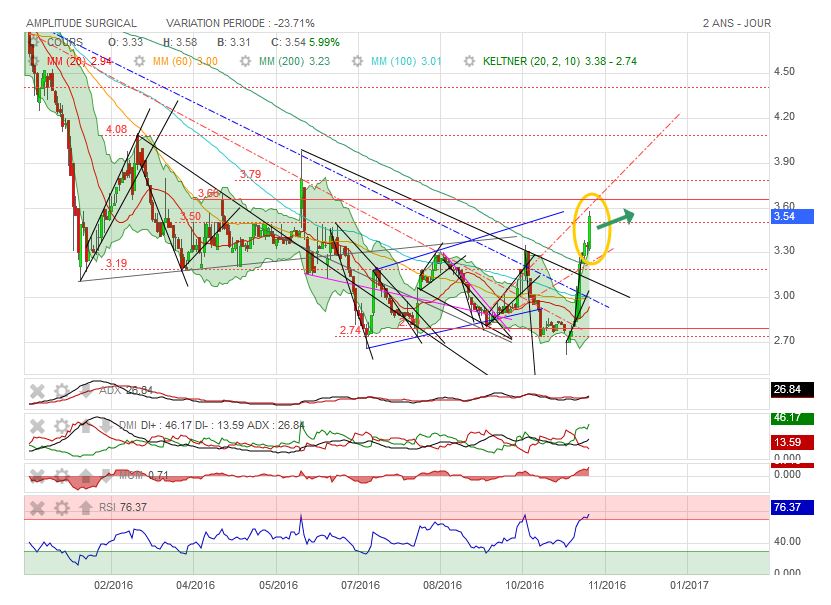Remove the RSI indicator panel
Viewport: 831px width, 605px height.
[x=37, y=508]
